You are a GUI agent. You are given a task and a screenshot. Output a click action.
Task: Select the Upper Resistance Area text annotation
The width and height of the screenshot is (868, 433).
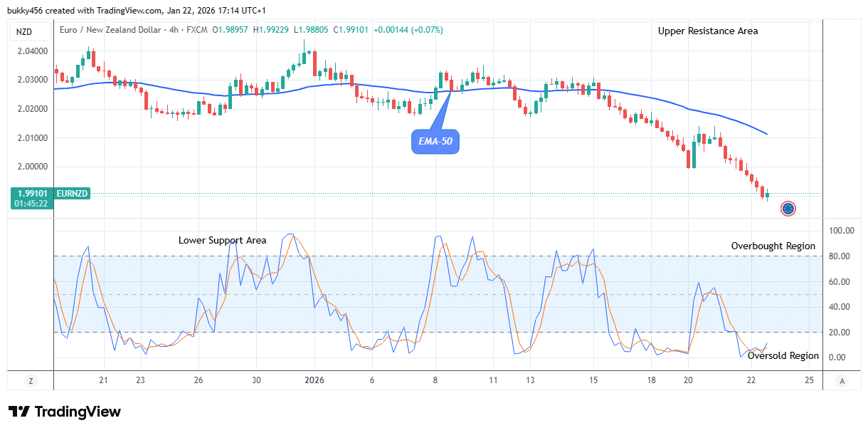[706, 31]
